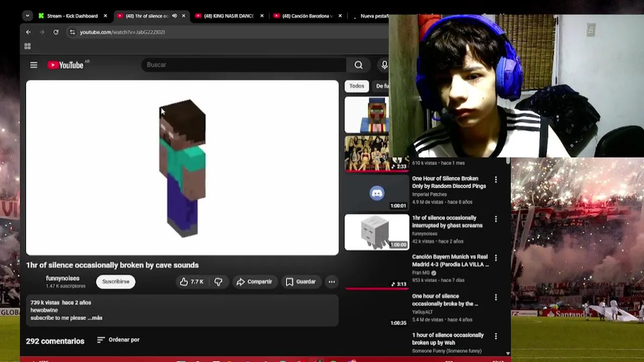View site information icon in address bar

point(72,32)
